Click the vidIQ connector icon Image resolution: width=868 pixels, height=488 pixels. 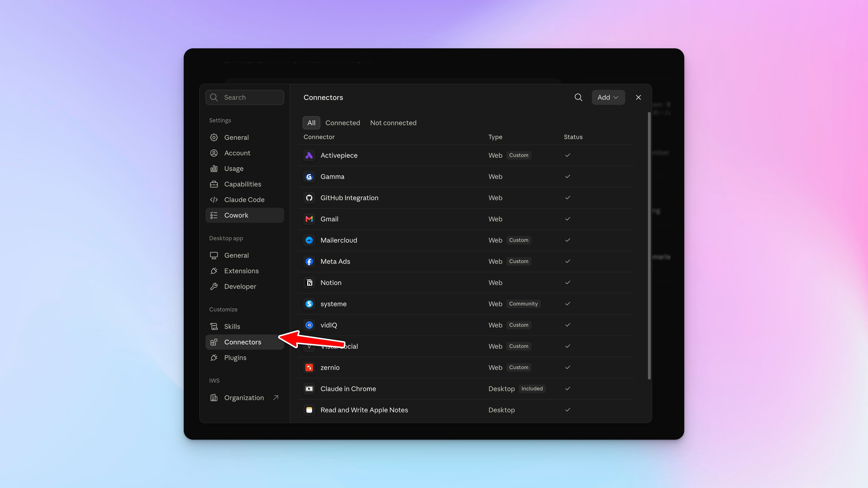pyautogui.click(x=309, y=325)
